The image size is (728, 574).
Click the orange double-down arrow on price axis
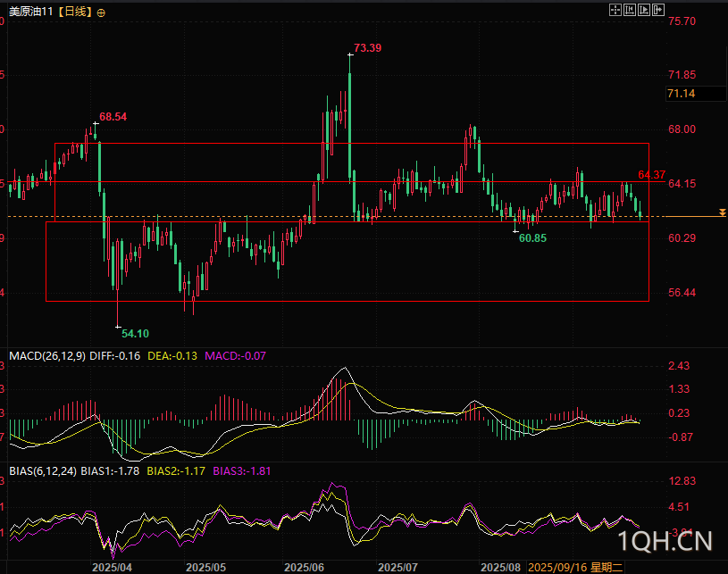pyautogui.click(x=721, y=212)
